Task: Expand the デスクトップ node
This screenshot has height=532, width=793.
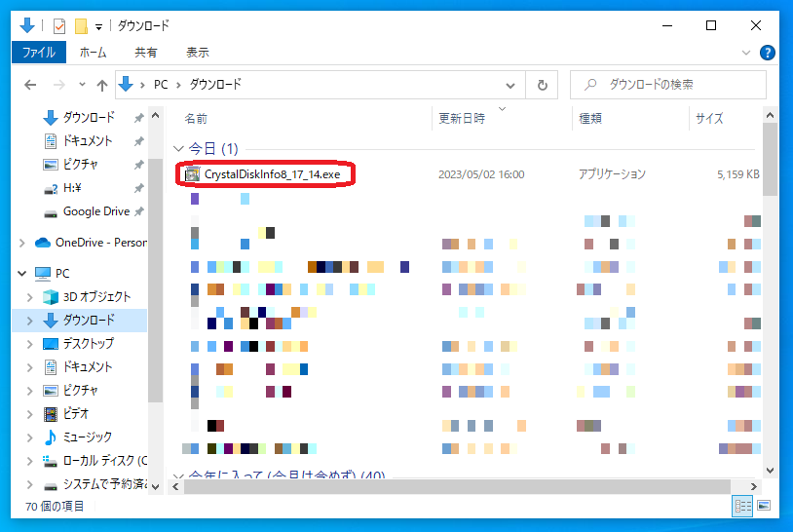Action: [30, 344]
